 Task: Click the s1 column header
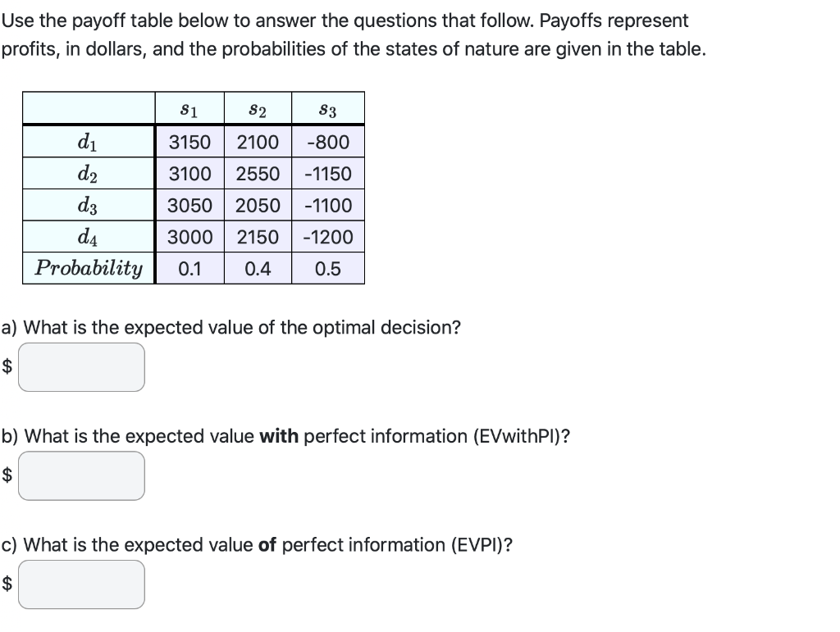189,109
